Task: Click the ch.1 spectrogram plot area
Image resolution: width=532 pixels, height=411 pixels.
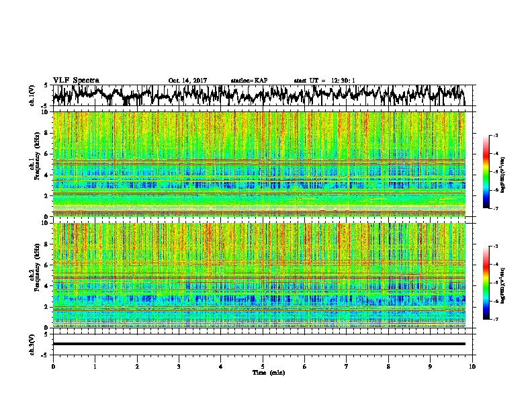Action: pyautogui.click(x=259, y=164)
